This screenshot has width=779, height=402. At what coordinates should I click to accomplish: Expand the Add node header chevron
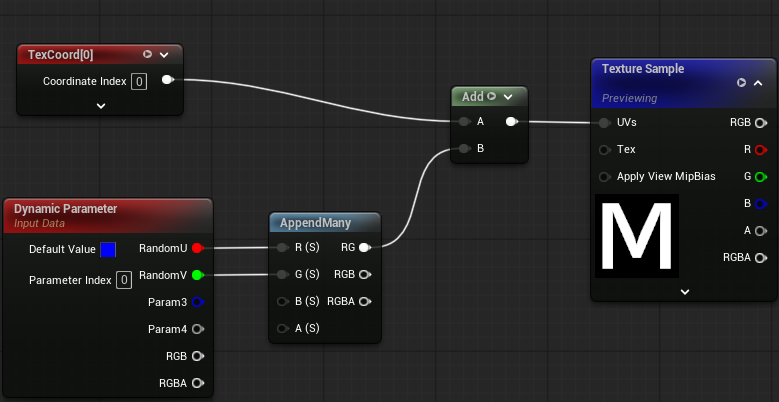click(508, 97)
